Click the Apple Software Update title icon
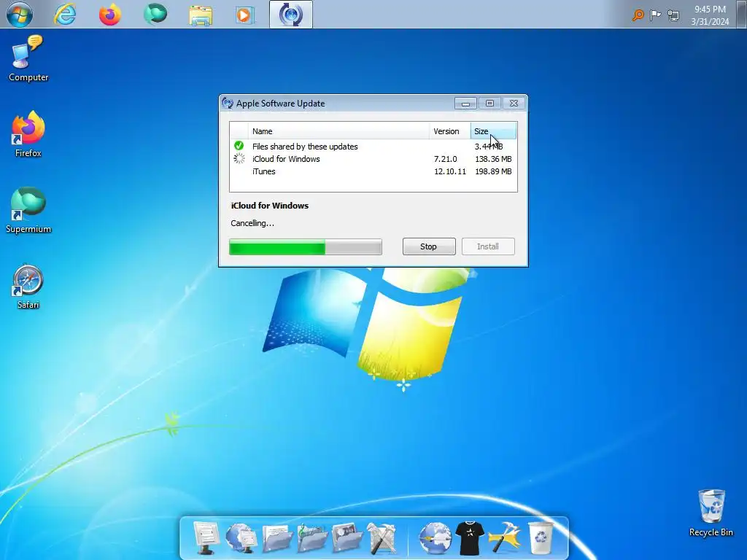The image size is (747, 560). [228, 103]
